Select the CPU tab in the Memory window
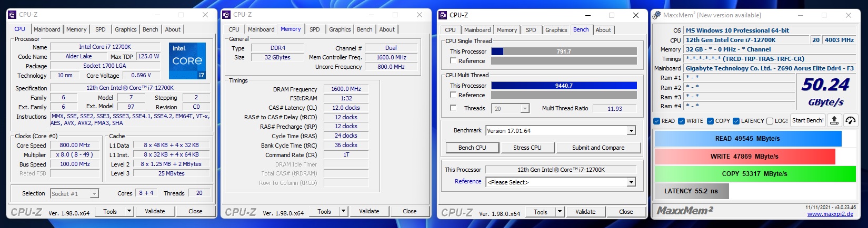 234,29
